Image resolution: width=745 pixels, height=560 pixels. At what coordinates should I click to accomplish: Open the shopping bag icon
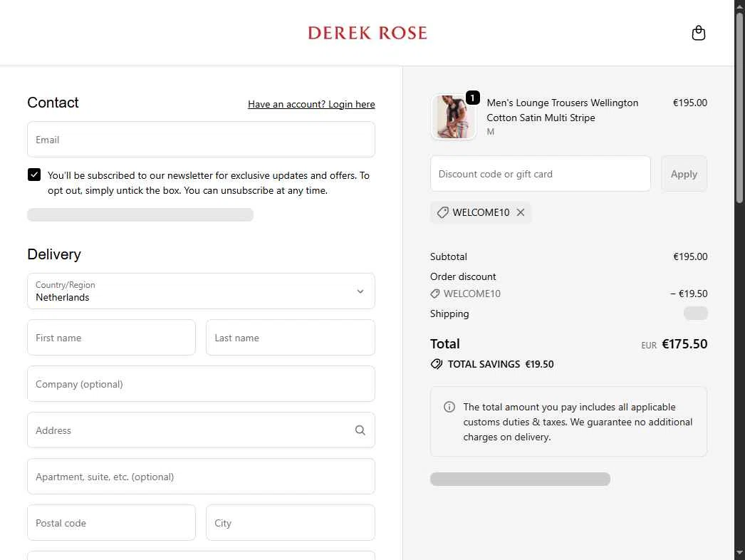(x=698, y=33)
